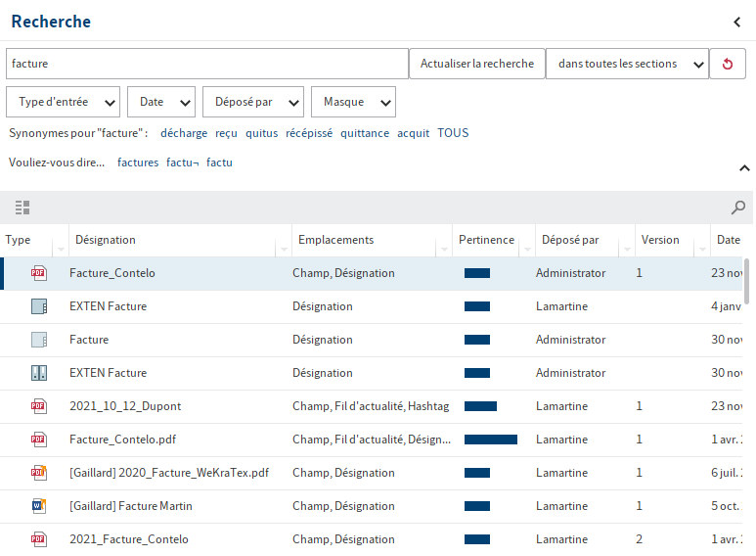Open the Déposé par column filter arrow
Viewport: 756px width, 556px height.
click(627, 249)
